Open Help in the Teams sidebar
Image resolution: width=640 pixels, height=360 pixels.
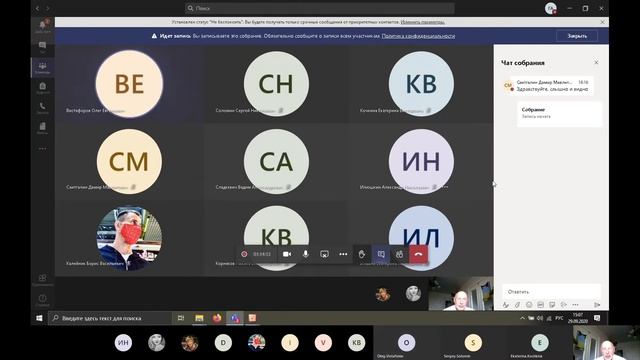pos(42,300)
